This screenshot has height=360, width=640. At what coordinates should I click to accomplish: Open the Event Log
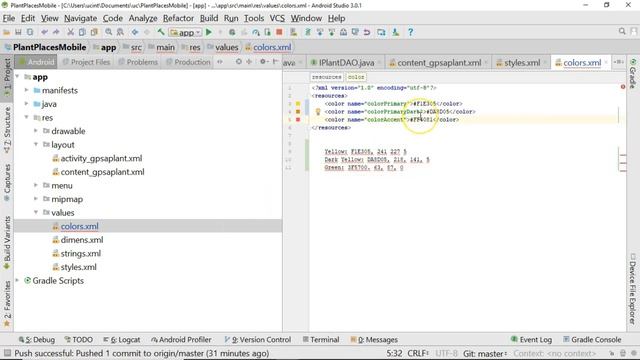pos(531,340)
